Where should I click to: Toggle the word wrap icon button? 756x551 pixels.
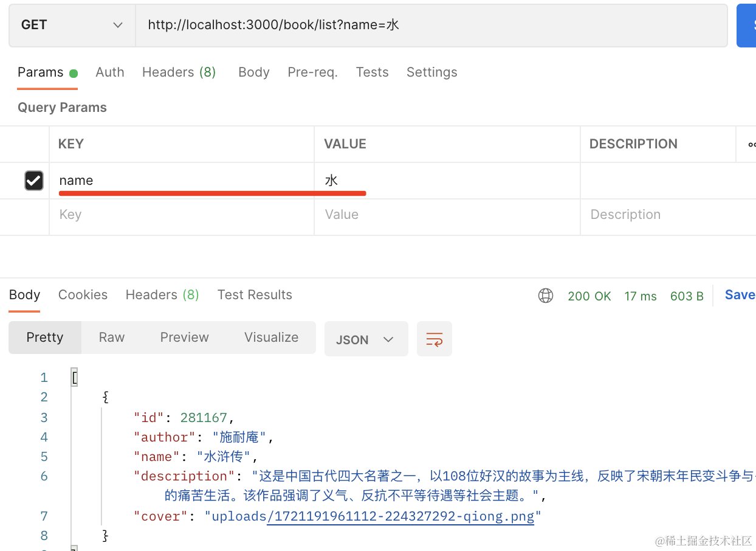pos(434,339)
